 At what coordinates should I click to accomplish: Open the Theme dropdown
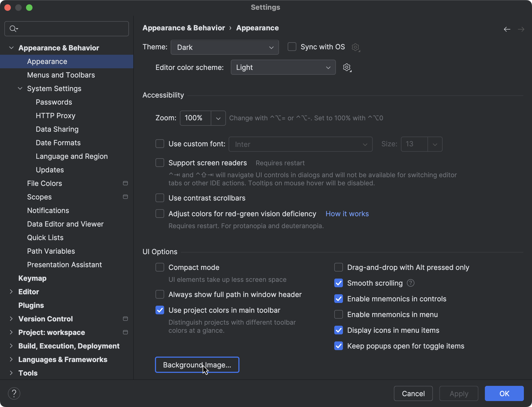(x=224, y=47)
